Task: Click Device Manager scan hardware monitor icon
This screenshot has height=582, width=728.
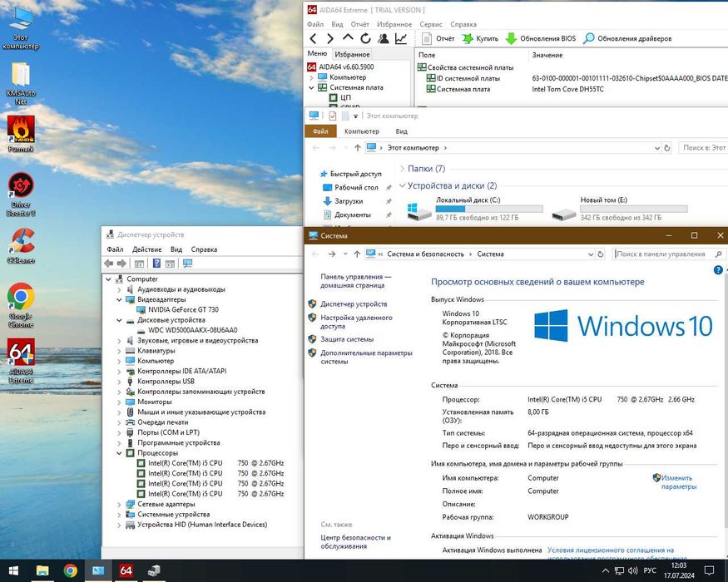Action: (x=187, y=264)
